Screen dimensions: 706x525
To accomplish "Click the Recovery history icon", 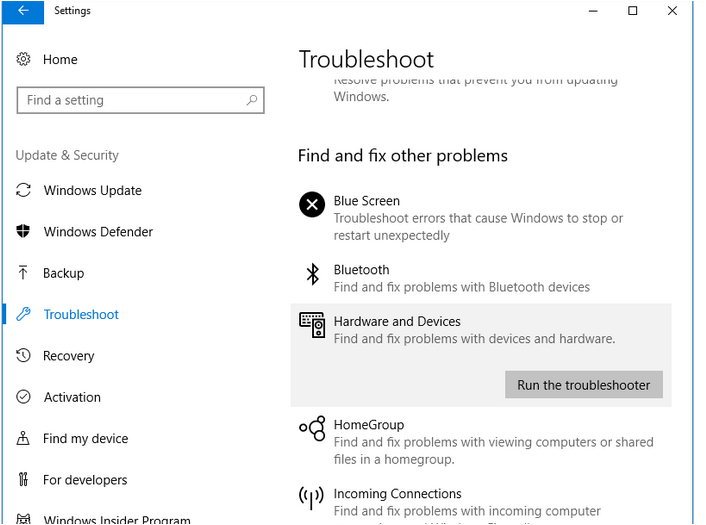I will [24, 356].
